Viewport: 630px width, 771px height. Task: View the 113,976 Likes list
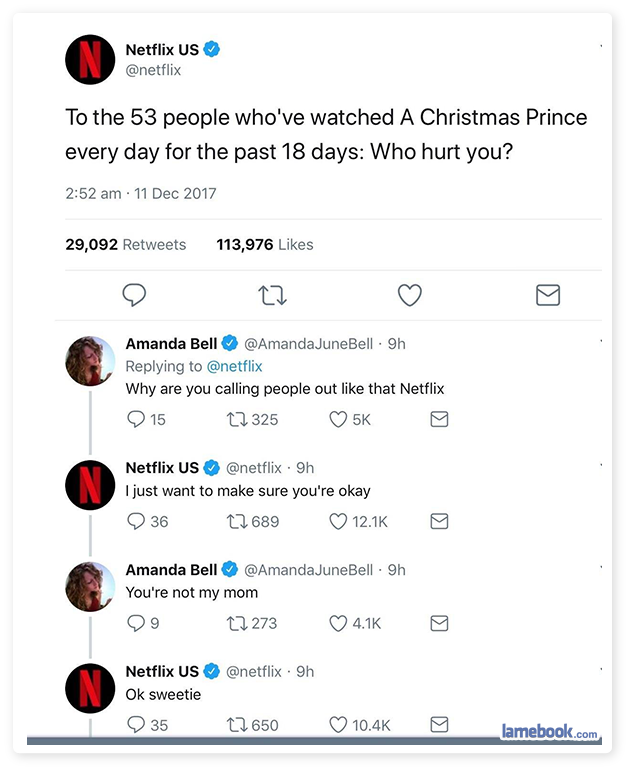point(265,244)
